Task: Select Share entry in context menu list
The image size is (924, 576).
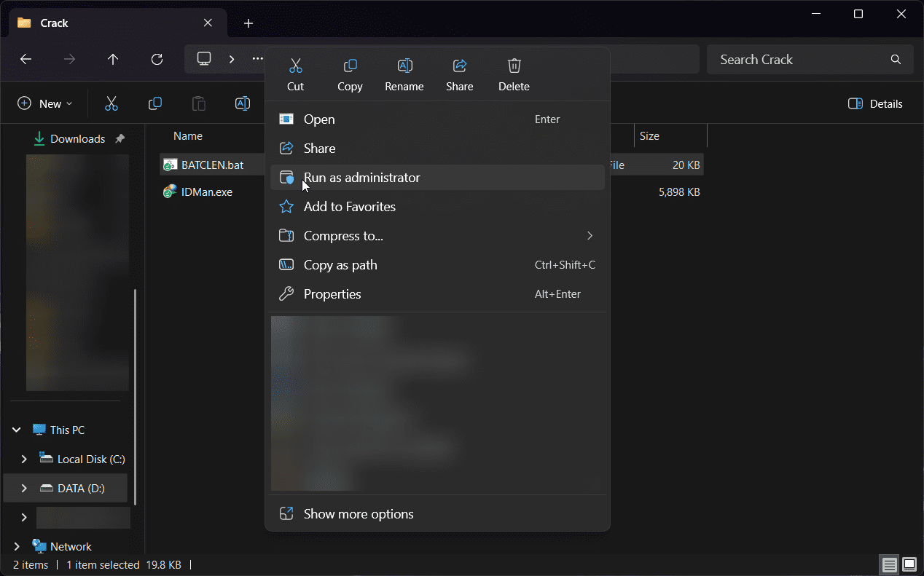Action: [437, 149]
